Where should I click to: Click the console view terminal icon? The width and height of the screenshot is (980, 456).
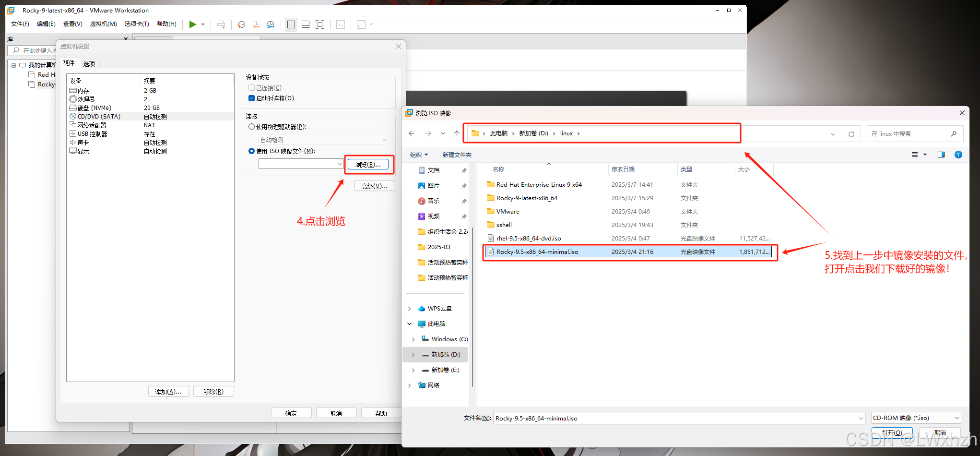click(x=341, y=24)
